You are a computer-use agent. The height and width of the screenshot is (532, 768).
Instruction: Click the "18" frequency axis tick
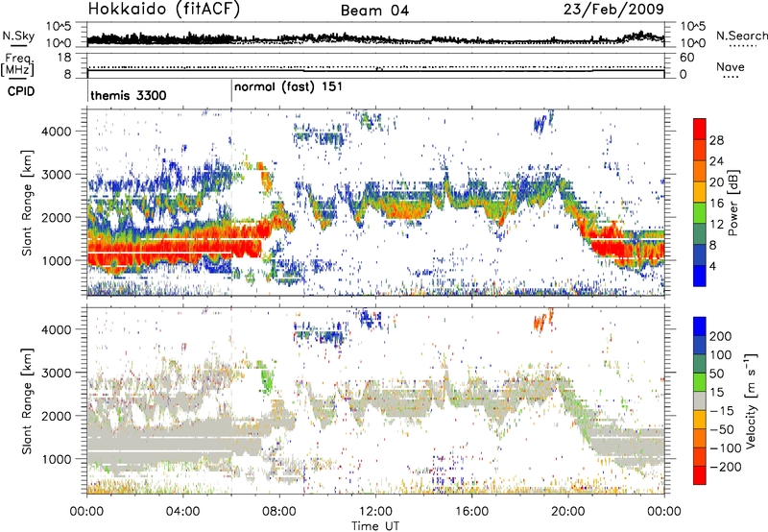coord(64,58)
